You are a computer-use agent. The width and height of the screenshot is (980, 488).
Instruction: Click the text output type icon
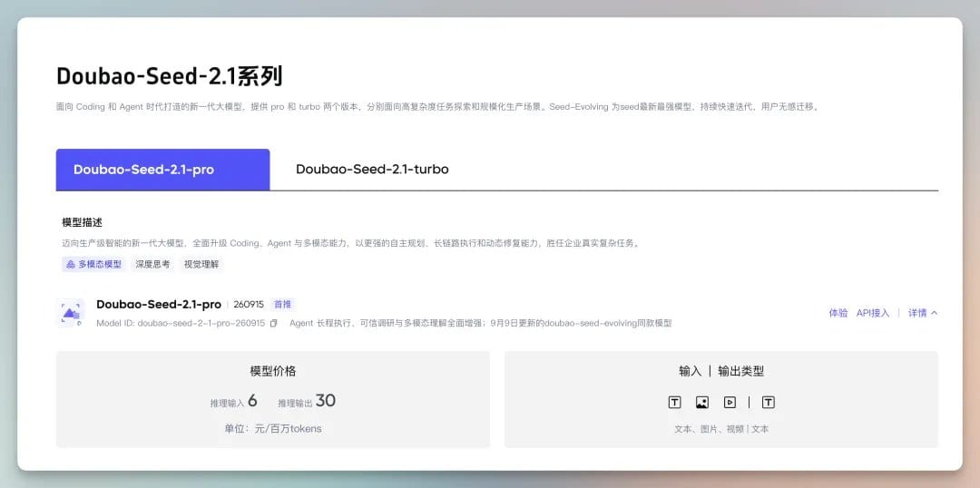pos(769,403)
